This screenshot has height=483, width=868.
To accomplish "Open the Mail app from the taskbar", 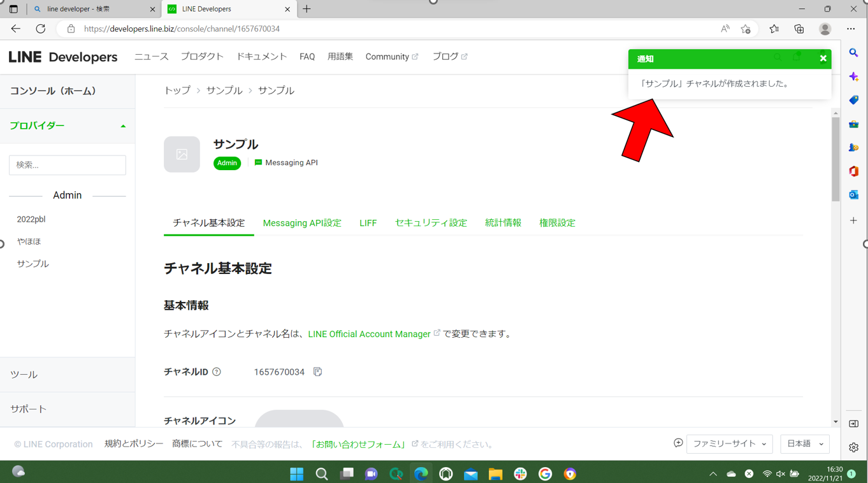I will point(470,473).
